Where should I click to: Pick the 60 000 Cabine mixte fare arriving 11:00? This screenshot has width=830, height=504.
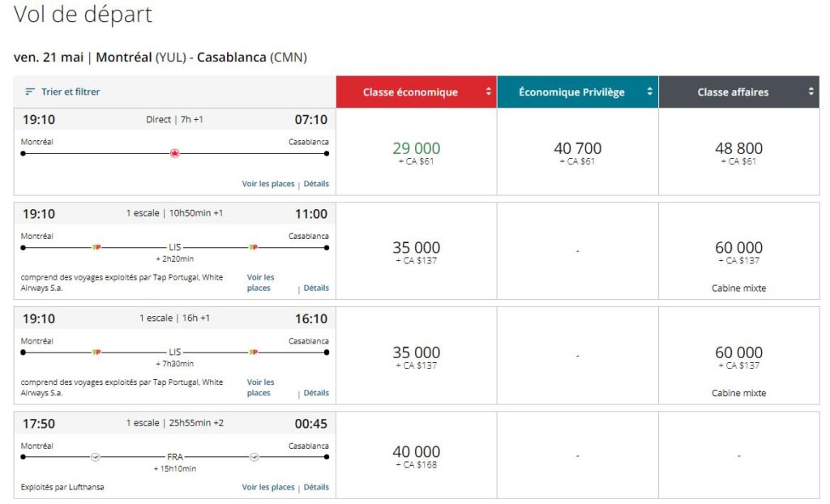click(738, 251)
